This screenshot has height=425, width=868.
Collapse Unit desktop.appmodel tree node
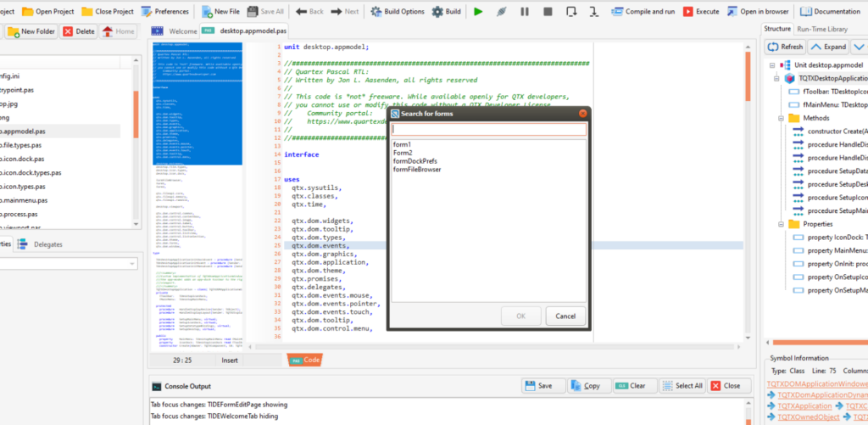(771, 65)
